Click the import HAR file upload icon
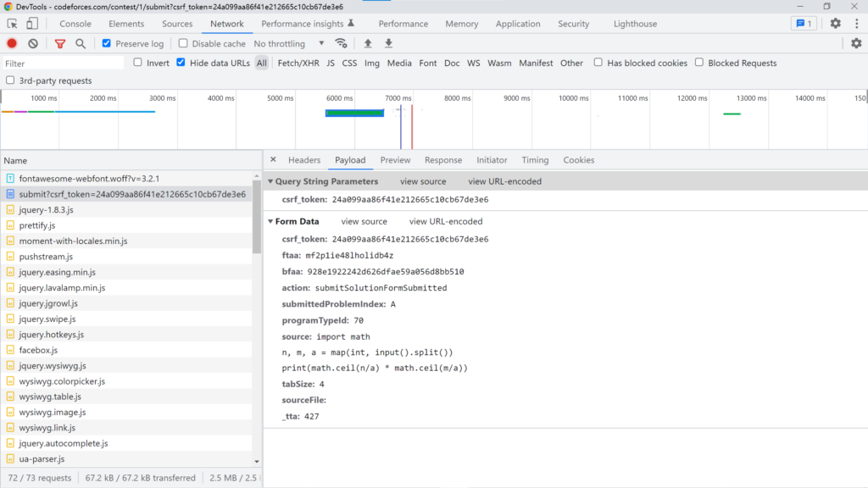This screenshot has height=488, width=868. point(368,43)
